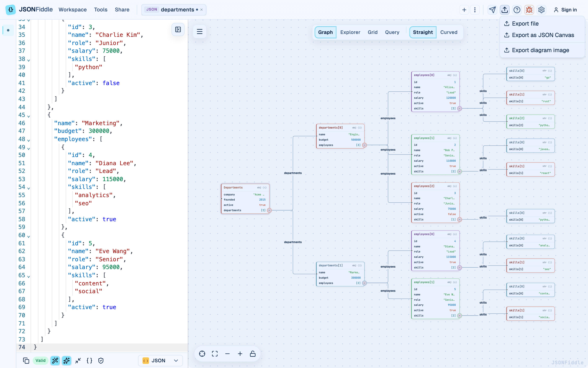This screenshot has height=368, width=588.
Task: Fold code at line 48 chevron
Action: [29, 140]
